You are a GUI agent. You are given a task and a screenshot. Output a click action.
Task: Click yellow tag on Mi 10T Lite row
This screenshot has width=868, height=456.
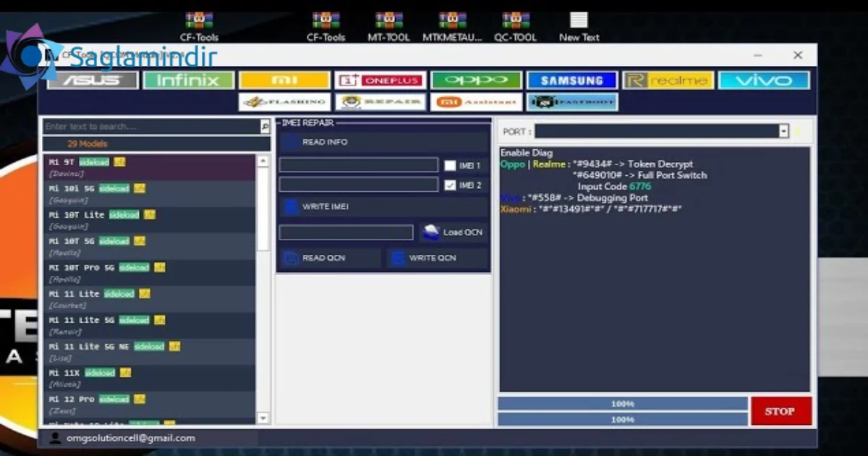(x=150, y=215)
